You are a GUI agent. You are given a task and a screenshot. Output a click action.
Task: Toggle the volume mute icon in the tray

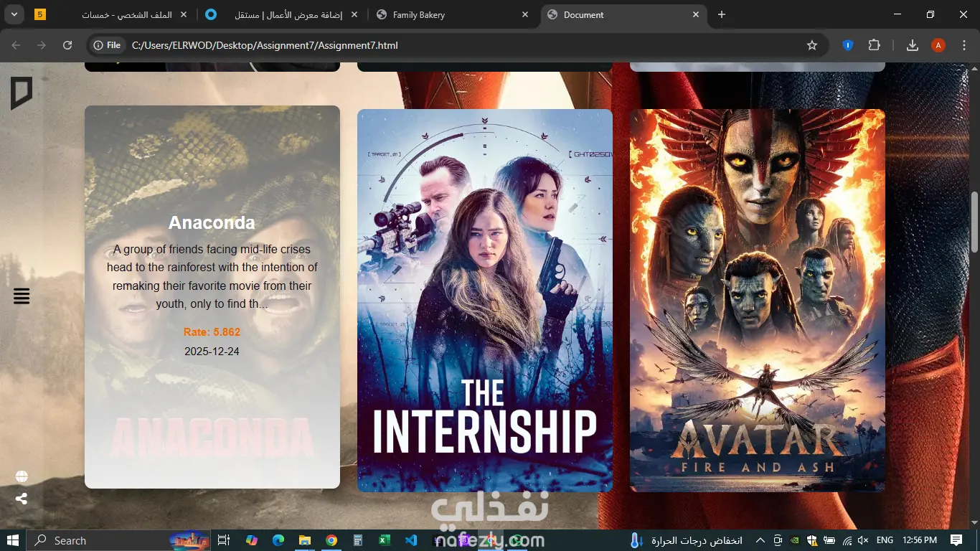coord(863,540)
